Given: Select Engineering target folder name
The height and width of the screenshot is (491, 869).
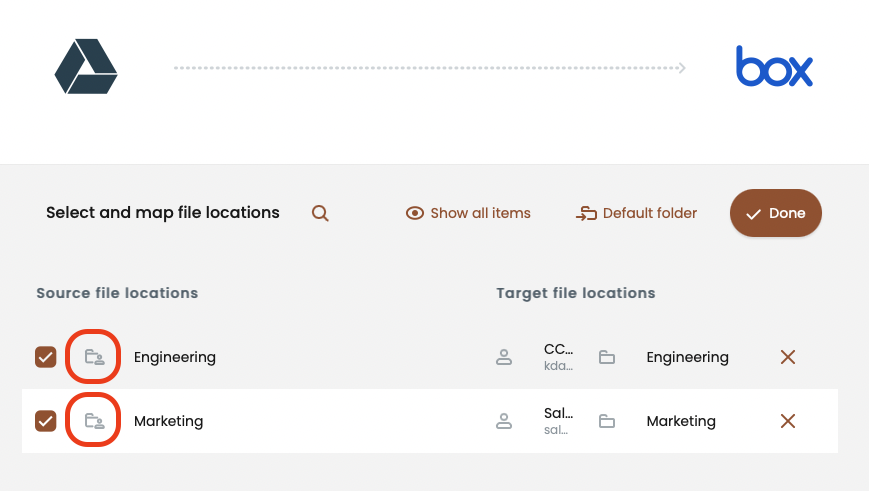Looking at the screenshot, I should (687, 357).
